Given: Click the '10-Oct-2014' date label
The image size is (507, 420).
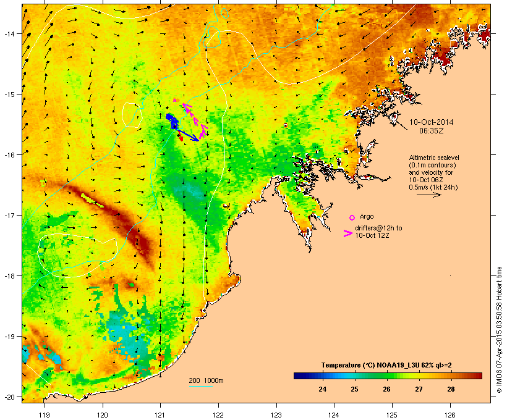Looking at the screenshot, I should point(432,122).
